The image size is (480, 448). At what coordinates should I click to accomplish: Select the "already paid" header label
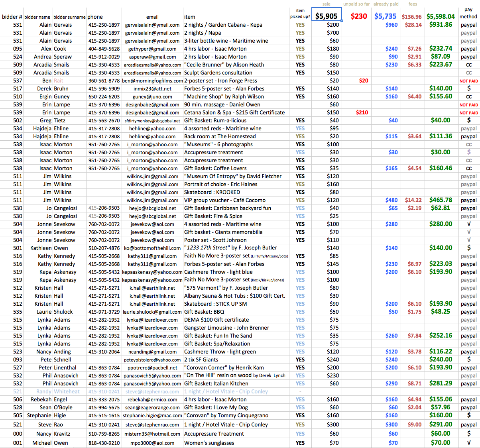386,4
